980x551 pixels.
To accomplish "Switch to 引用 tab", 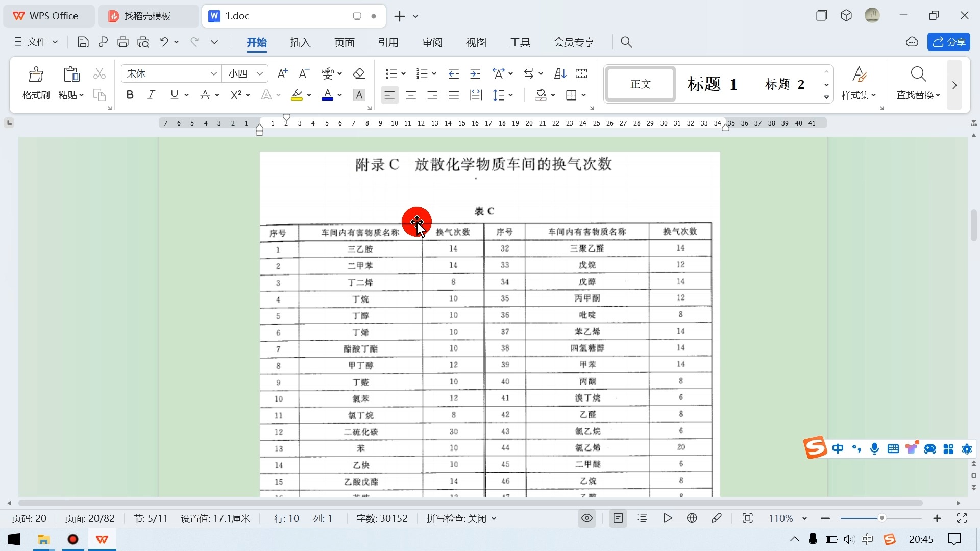I will (x=388, y=42).
